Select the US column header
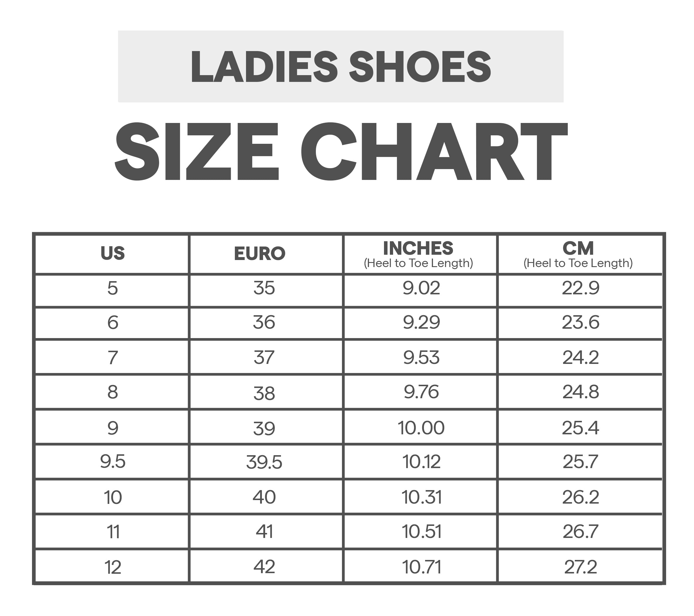 [x=112, y=254]
